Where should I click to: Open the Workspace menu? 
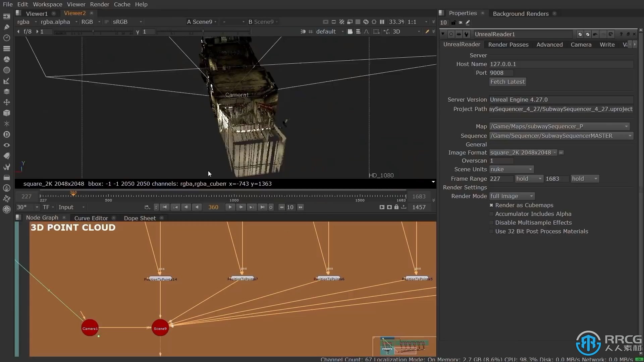click(x=47, y=4)
